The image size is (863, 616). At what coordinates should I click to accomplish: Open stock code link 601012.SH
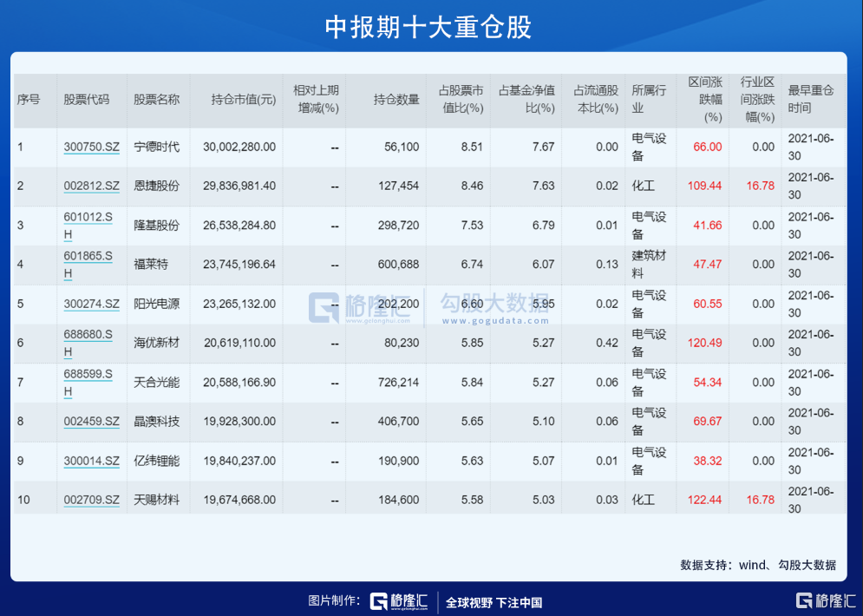(x=88, y=226)
